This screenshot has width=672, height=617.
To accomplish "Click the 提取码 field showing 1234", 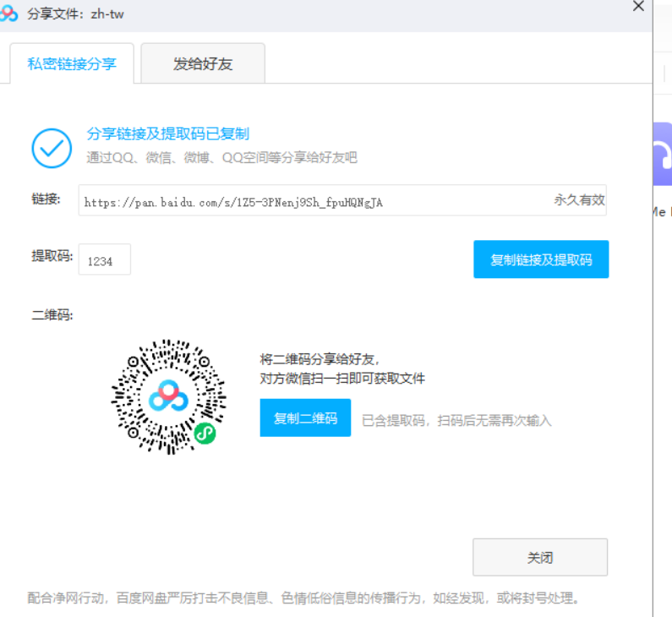I will 105,259.
